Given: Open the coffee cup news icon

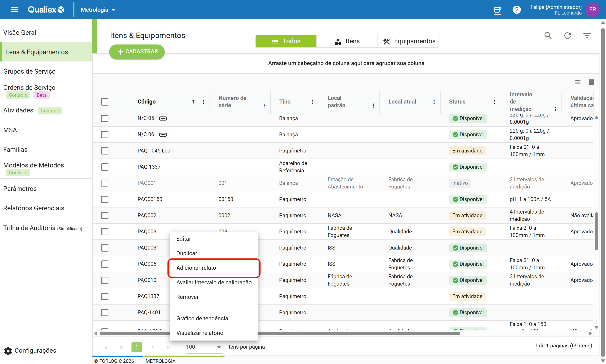Looking at the screenshot, I should coord(497,10).
